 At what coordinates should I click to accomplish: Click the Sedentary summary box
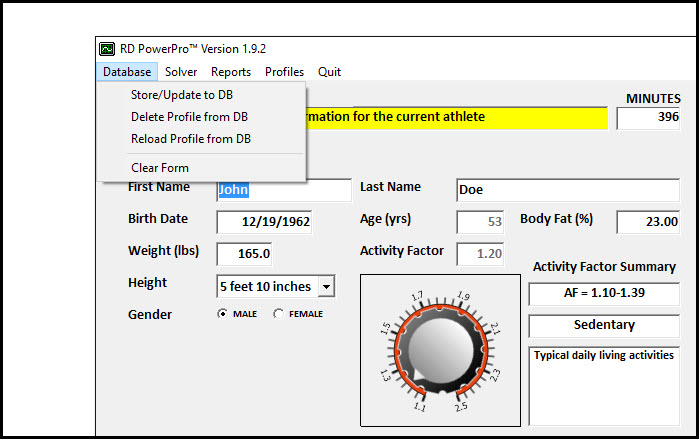pos(604,325)
